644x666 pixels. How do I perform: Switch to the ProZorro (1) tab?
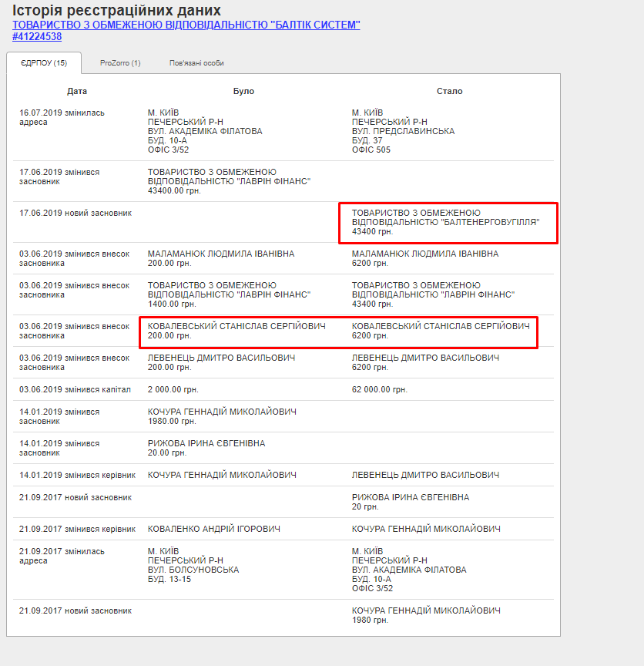click(120, 63)
